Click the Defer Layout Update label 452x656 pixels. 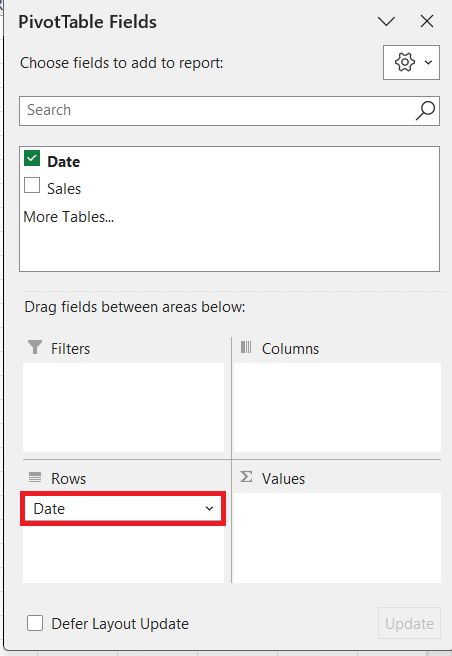click(x=120, y=624)
